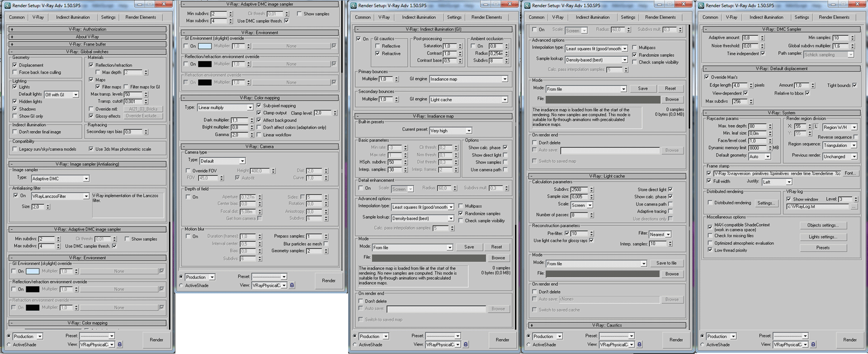Open the Camera type dropdown (Default)
The height and width of the screenshot is (354, 868).
coord(222,161)
